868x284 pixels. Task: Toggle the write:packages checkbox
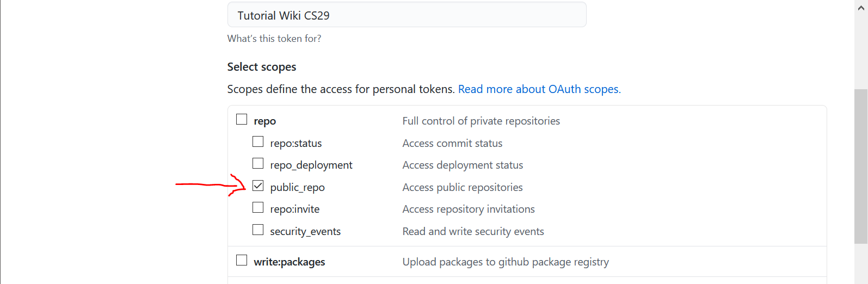[x=242, y=260]
